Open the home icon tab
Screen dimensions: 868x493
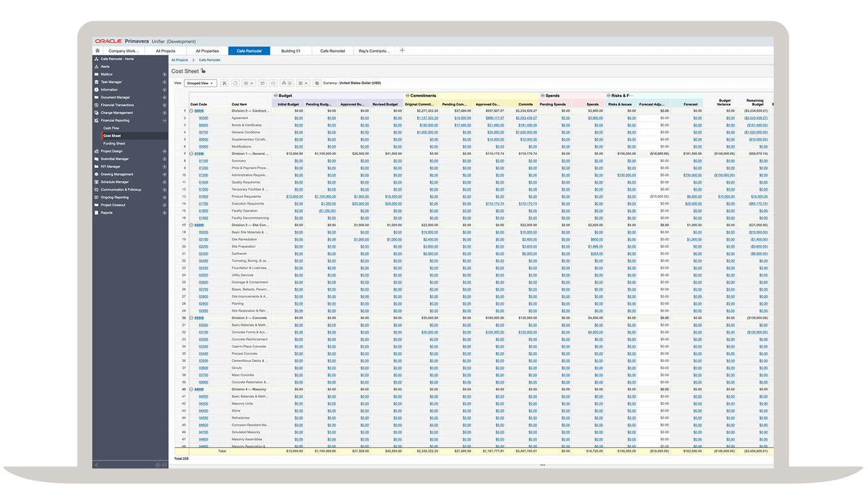98,50
